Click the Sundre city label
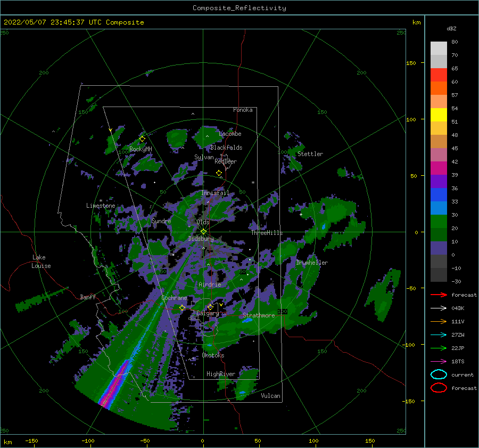 pyautogui.click(x=161, y=221)
